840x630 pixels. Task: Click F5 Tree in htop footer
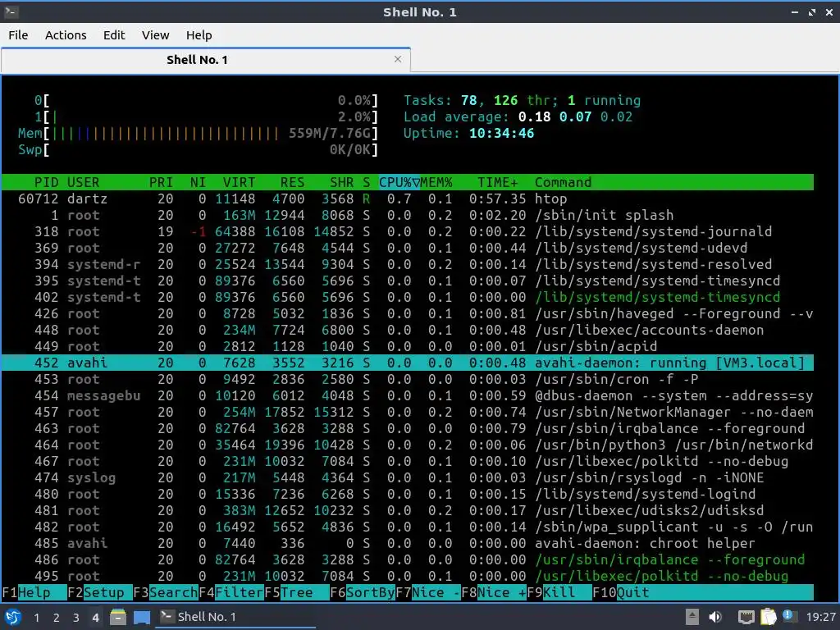(297, 592)
